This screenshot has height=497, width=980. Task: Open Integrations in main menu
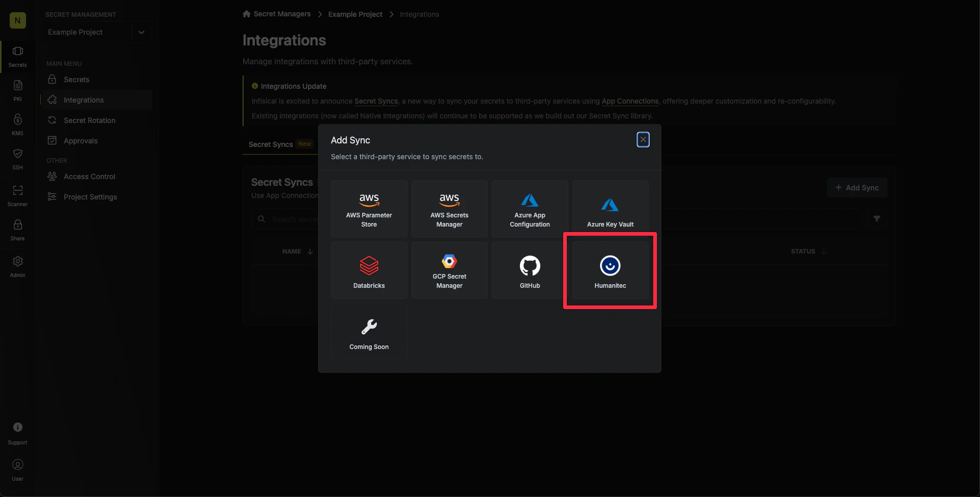coord(97,100)
